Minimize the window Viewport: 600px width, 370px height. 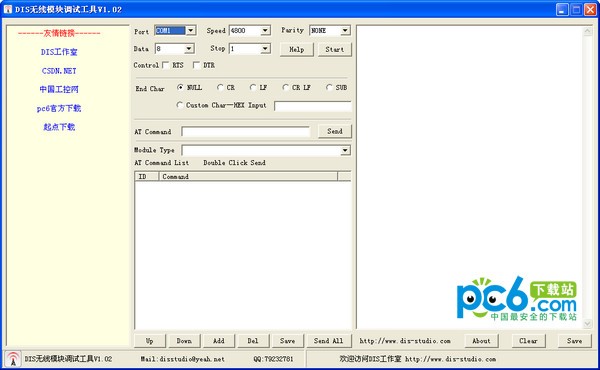(x=562, y=10)
